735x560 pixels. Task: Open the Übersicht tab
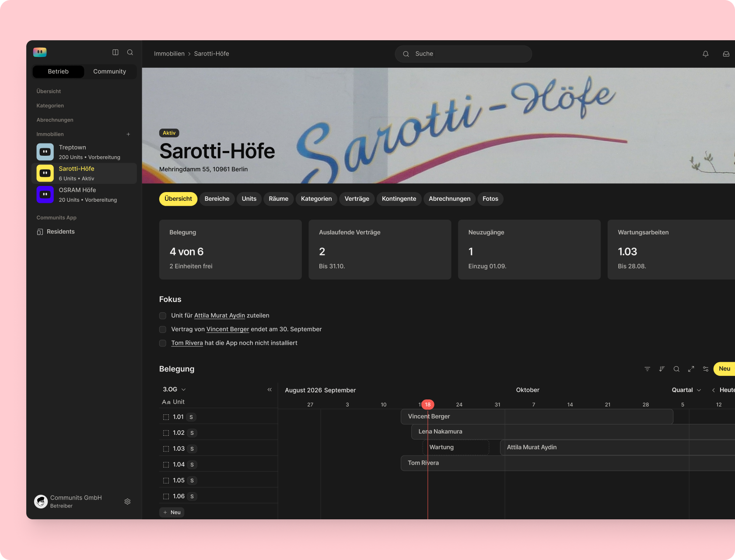pyautogui.click(x=178, y=199)
